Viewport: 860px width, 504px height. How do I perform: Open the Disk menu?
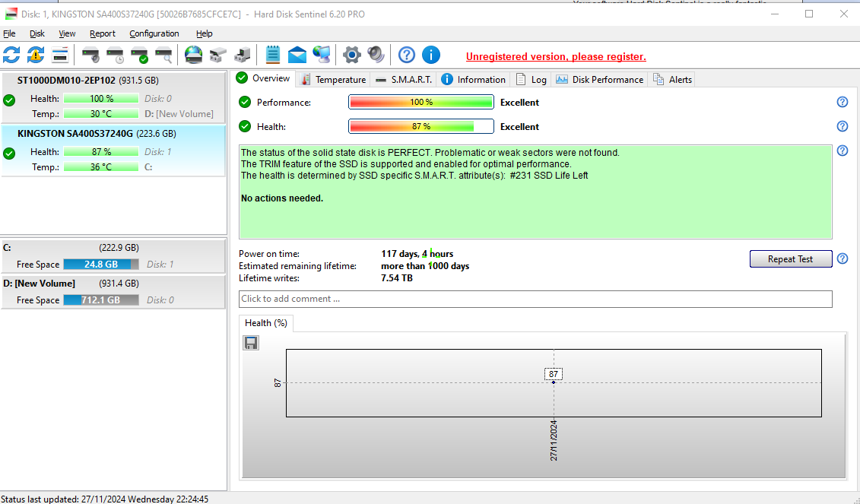click(36, 33)
